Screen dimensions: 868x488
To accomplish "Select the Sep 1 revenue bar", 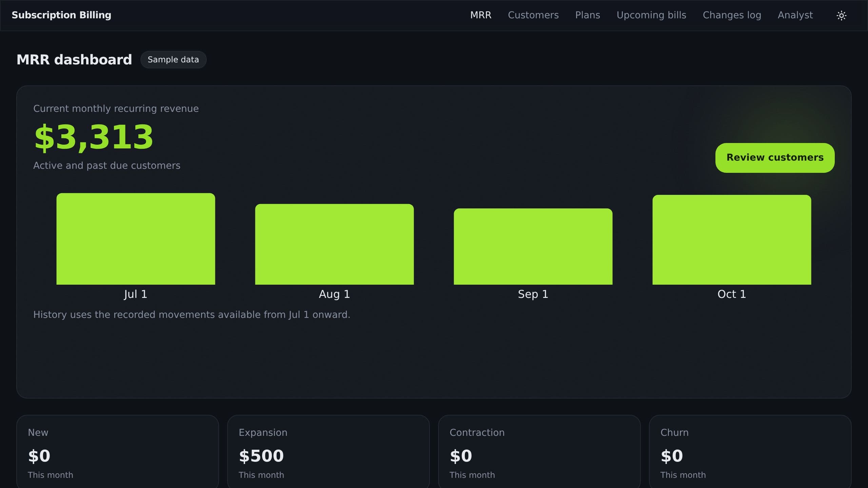I will pos(533,246).
